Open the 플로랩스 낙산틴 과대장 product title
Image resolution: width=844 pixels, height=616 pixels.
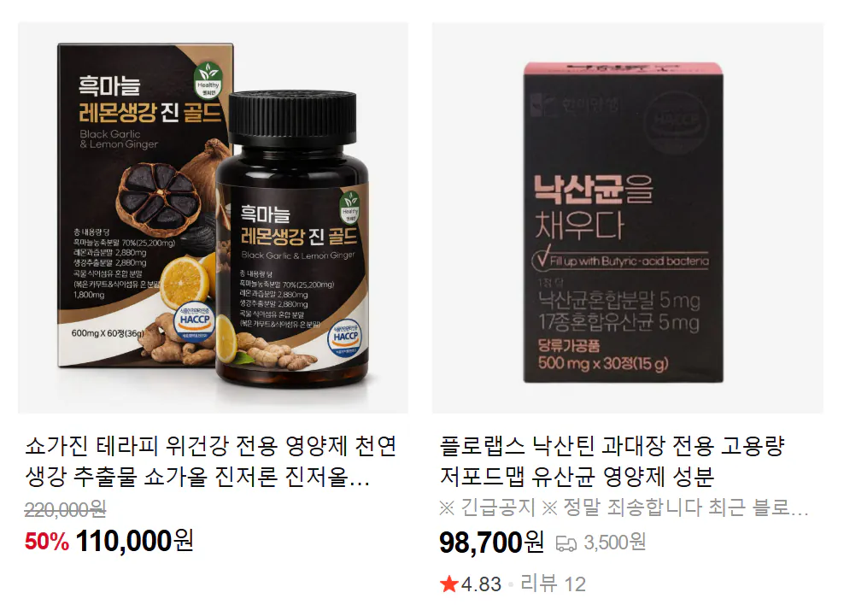(612, 461)
